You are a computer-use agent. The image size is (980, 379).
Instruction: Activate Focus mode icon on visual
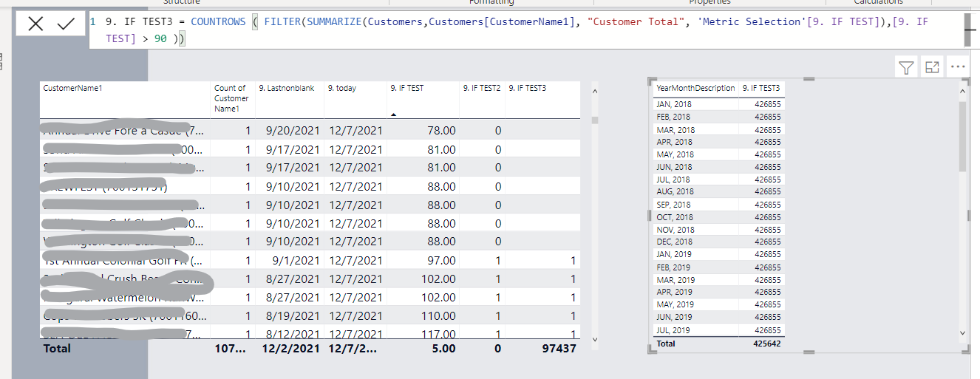pyautogui.click(x=932, y=67)
